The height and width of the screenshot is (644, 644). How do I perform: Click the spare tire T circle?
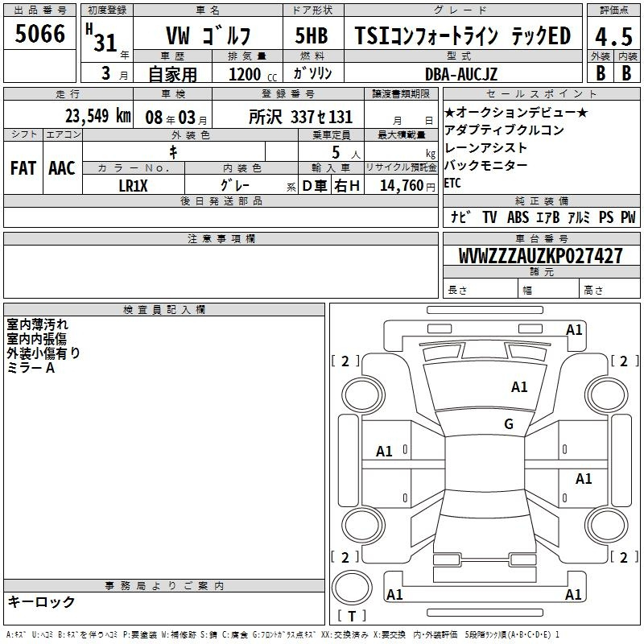352,588
